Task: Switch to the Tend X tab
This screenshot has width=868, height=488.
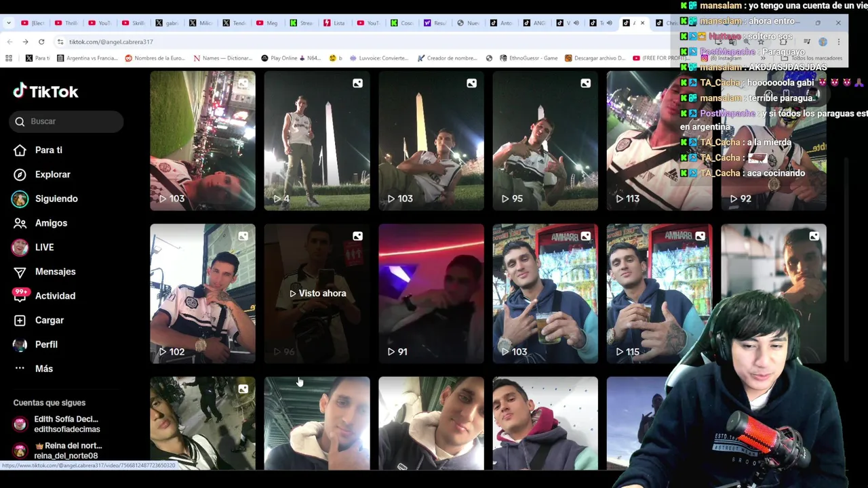Action: [235, 23]
